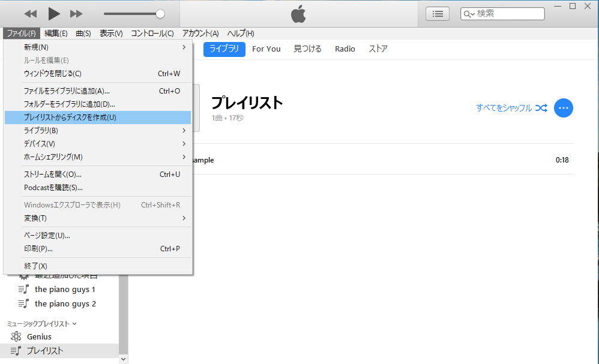
Task: Open the コントロール(C) menu
Action: [x=152, y=34]
